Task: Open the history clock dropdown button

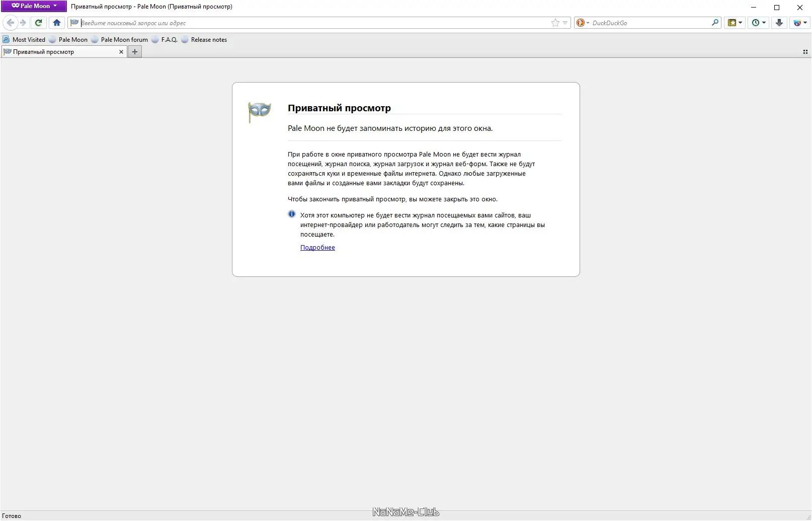Action: point(758,23)
